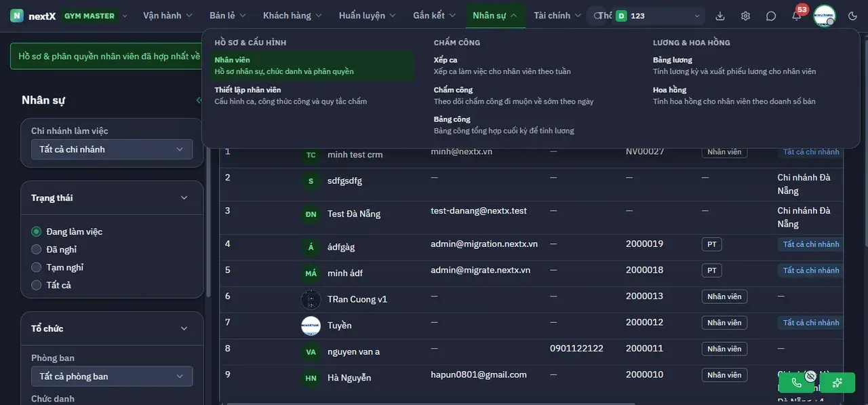This screenshot has width=868, height=405.
Task: Click the name Test Đà Nẵng
Action: tap(354, 214)
